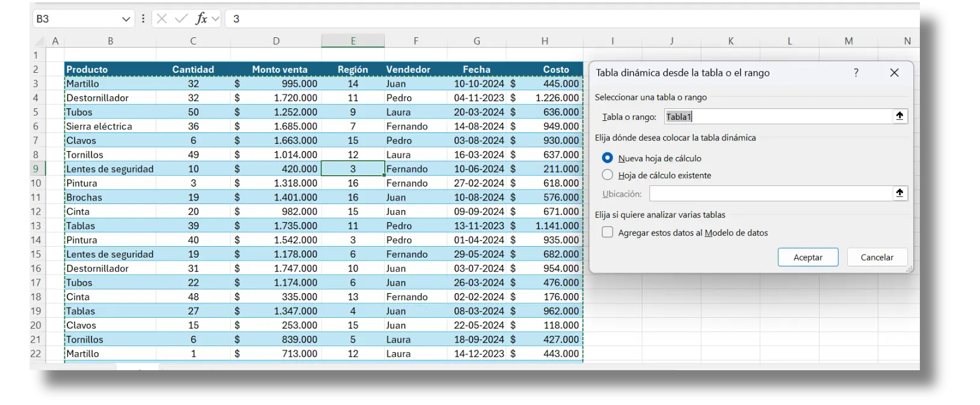
Task: Select Hoja de cálculo existente option
Action: pos(607,175)
